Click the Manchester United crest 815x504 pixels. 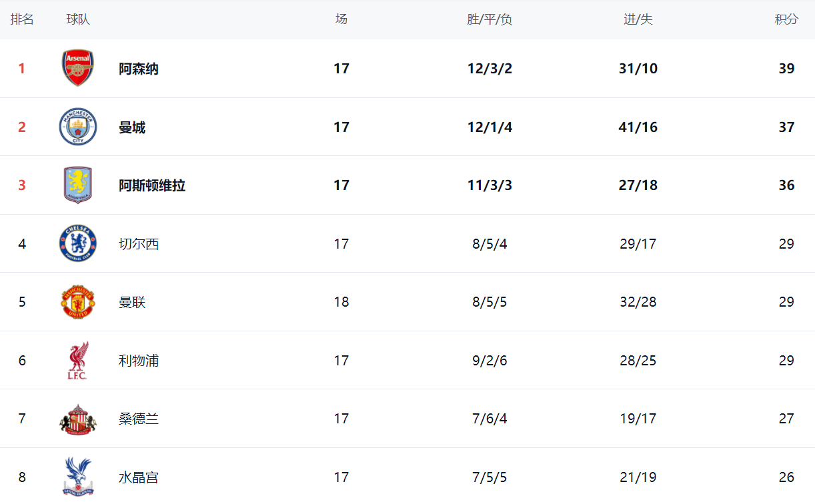[x=78, y=302]
